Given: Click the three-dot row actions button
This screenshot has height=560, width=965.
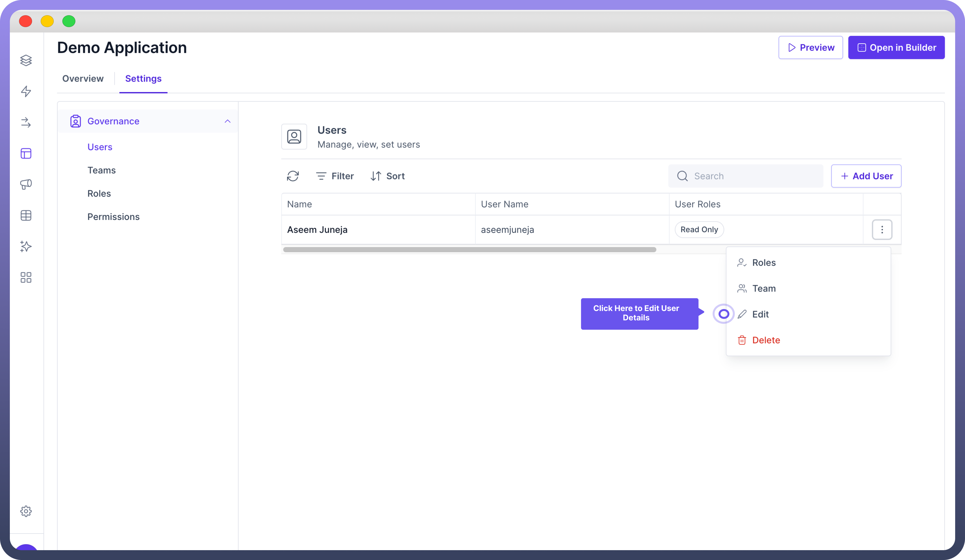Looking at the screenshot, I should pos(882,230).
